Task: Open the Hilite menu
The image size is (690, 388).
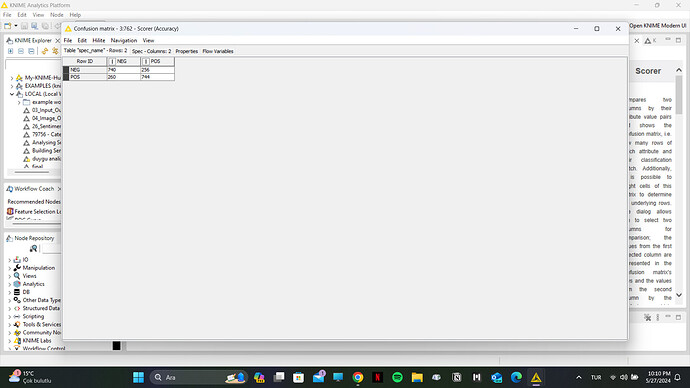Action: point(99,40)
